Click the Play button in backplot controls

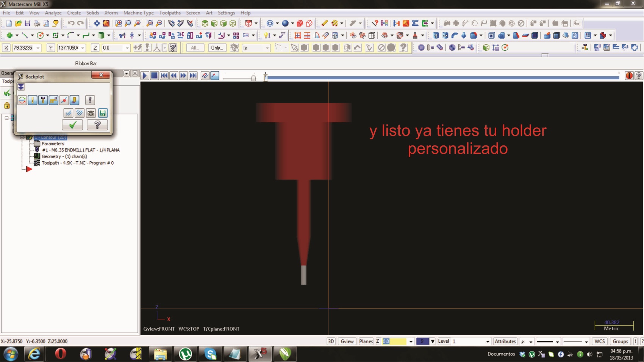[x=144, y=76]
